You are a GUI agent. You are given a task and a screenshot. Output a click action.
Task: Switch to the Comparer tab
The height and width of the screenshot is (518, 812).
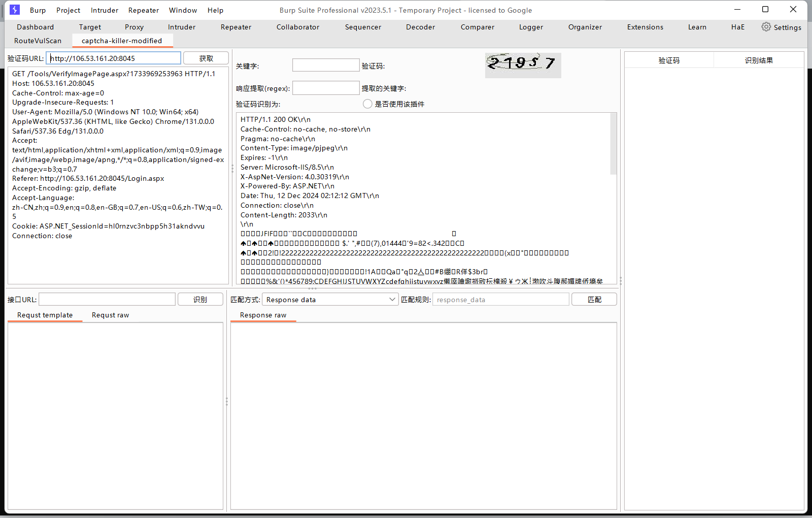pyautogui.click(x=477, y=27)
